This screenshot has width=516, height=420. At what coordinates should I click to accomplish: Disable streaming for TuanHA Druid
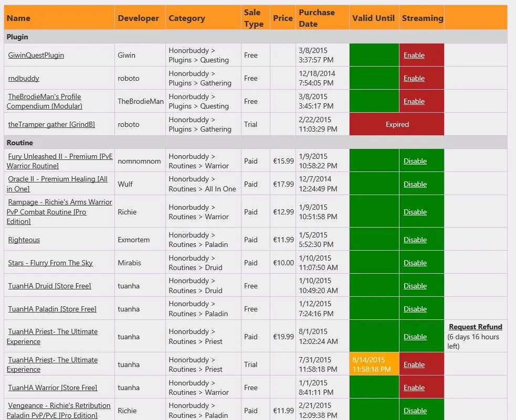point(415,286)
